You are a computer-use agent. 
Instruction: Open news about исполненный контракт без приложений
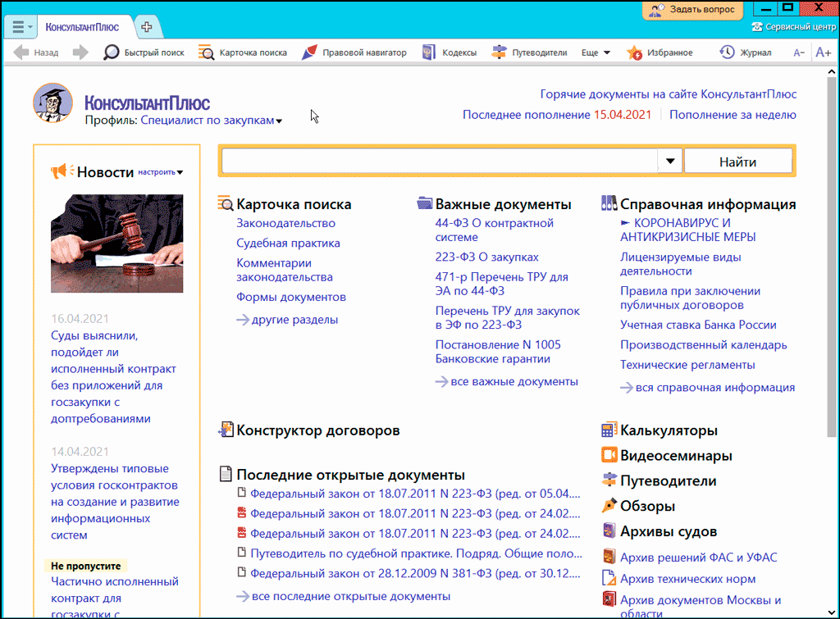coord(113,377)
